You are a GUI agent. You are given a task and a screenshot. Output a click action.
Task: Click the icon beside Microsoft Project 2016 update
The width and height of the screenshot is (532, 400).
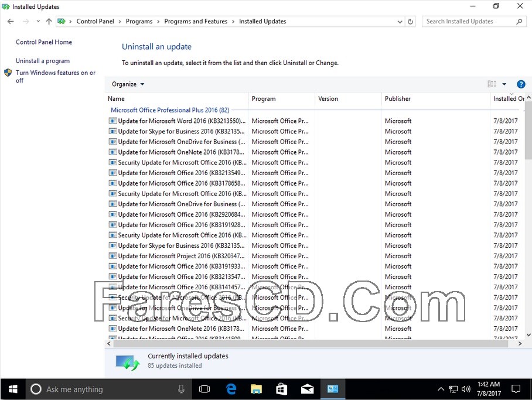click(x=112, y=256)
